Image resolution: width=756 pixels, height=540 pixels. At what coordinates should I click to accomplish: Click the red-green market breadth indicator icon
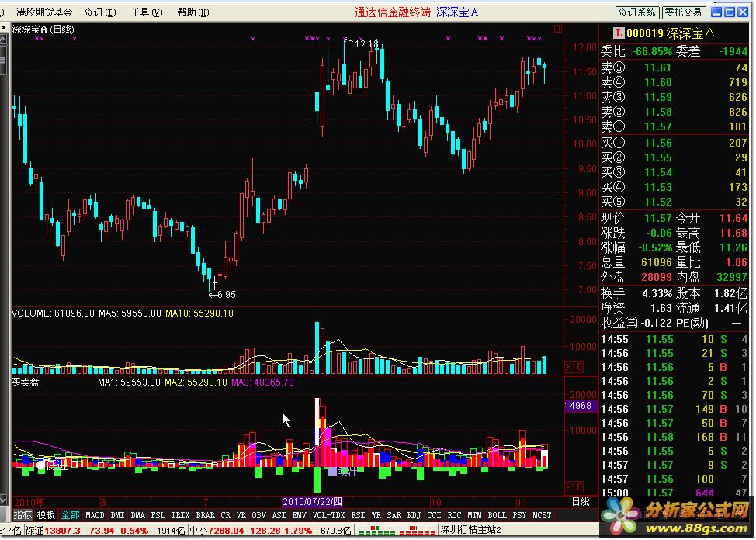coord(397,531)
